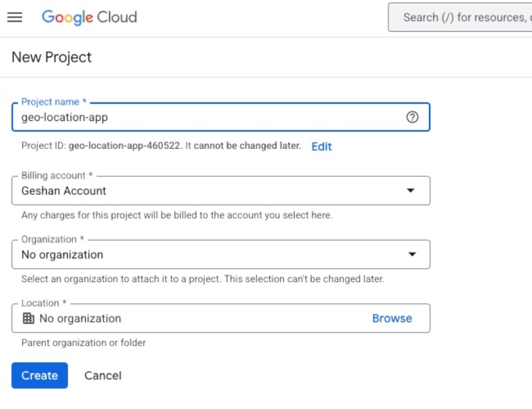
Task: Click the search resources bar
Action: [x=465, y=17]
